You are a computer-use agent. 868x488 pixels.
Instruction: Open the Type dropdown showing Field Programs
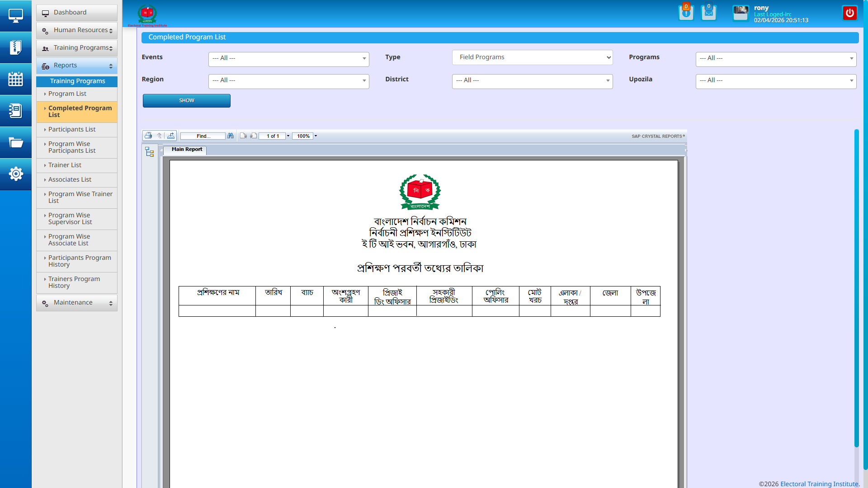pyautogui.click(x=532, y=57)
